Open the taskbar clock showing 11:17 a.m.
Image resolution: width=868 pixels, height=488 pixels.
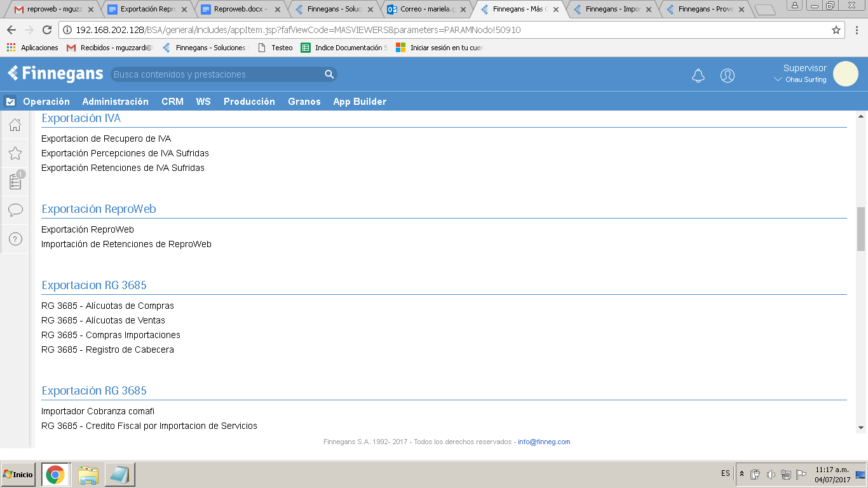[x=831, y=475]
